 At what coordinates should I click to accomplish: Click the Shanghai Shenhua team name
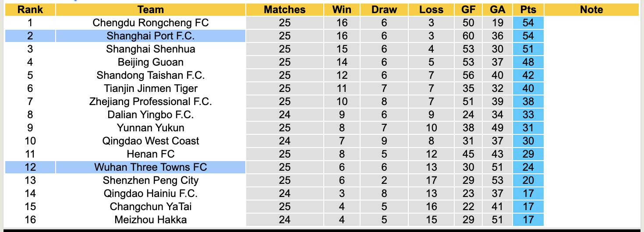(x=150, y=49)
